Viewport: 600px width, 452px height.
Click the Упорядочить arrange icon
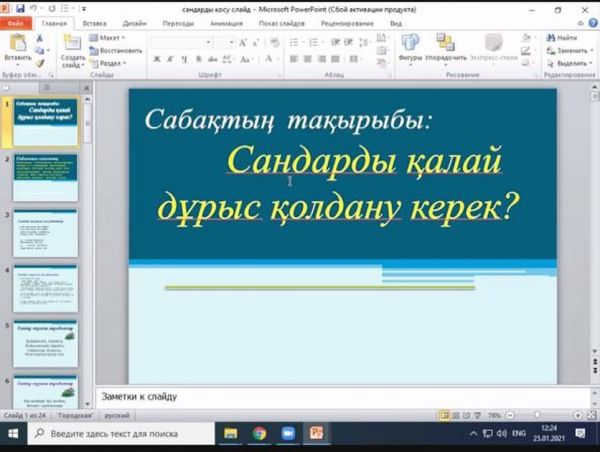click(445, 44)
